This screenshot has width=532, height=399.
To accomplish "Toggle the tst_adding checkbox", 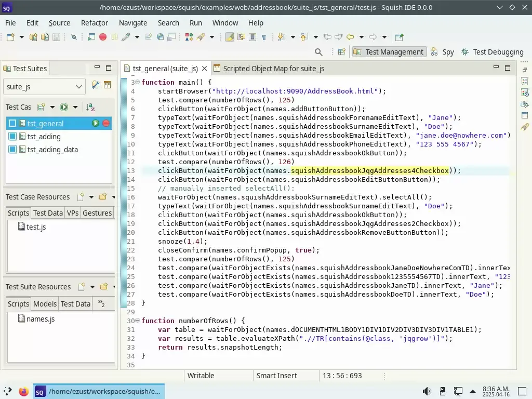I will coord(12,137).
